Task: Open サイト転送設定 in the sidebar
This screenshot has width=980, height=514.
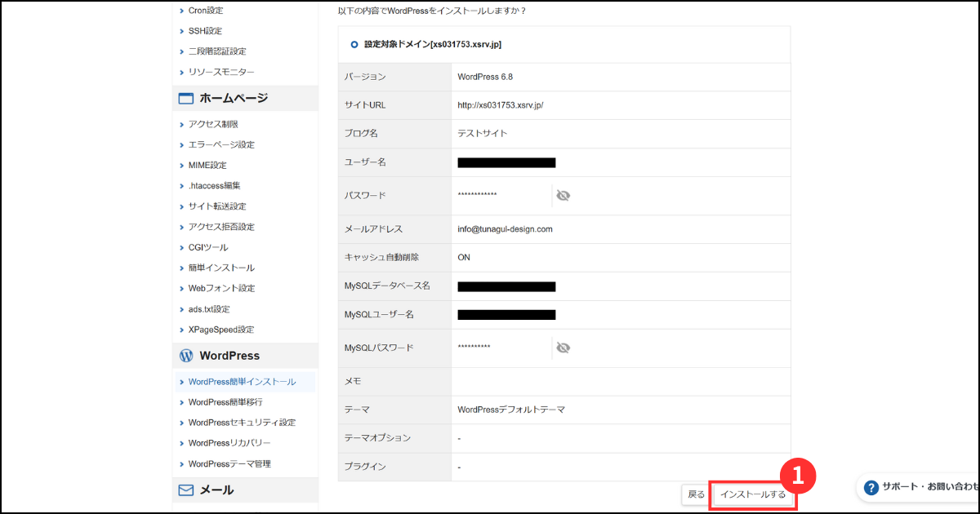Action: pyautogui.click(x=217, y=206)
